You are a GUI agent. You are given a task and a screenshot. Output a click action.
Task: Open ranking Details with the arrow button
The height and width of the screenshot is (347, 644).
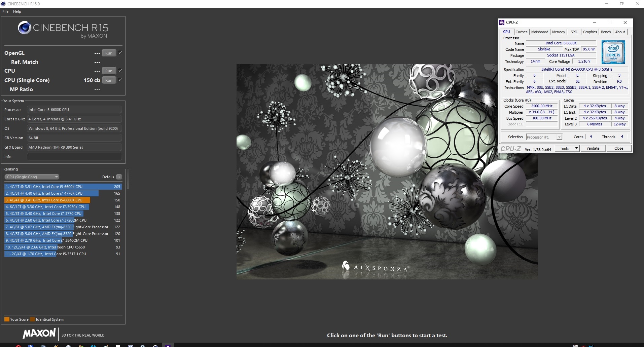click(x=119, y=177)
